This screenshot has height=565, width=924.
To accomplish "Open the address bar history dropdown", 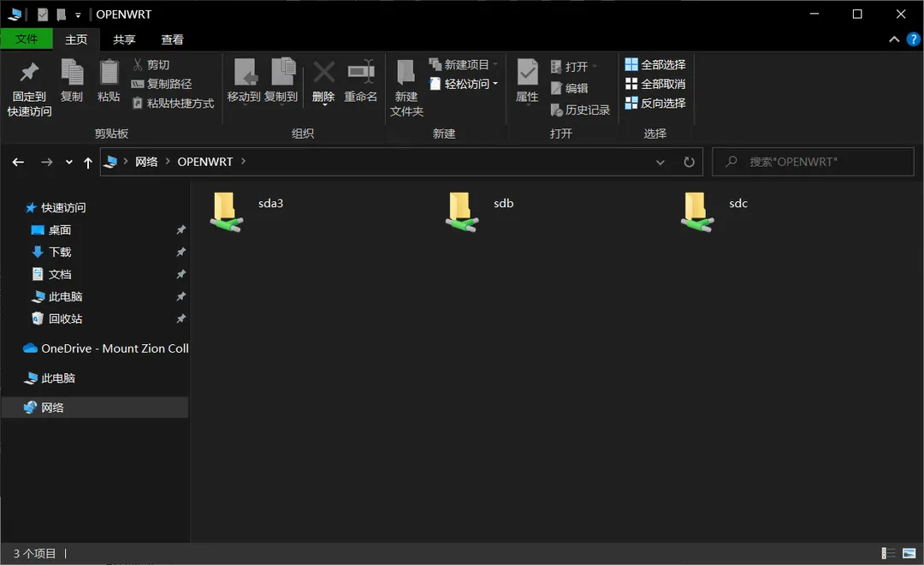I will tap(660, 162).
